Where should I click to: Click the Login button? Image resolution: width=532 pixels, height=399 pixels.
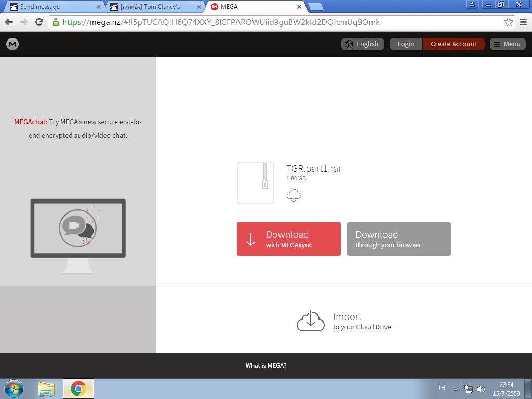point(406,44)
